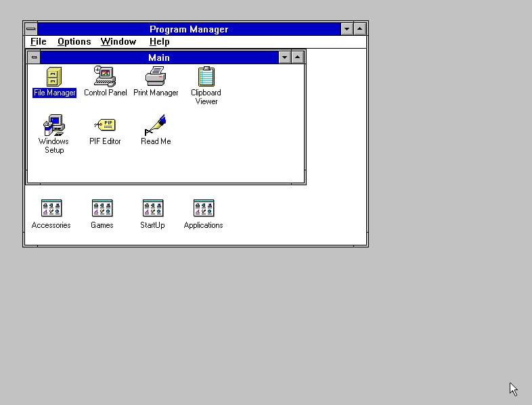Click the Program Manager title bar
Image resolution: width=532 pixels, height=405 pixels.
point(189,29)
